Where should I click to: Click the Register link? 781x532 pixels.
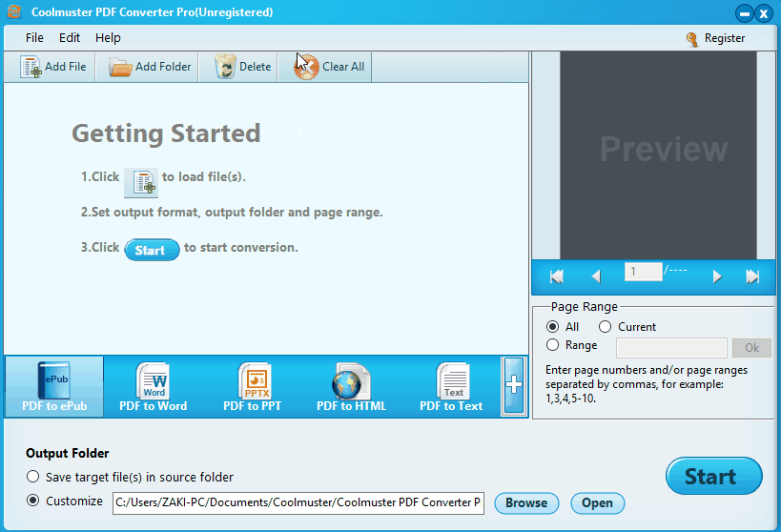pos(724,38)
